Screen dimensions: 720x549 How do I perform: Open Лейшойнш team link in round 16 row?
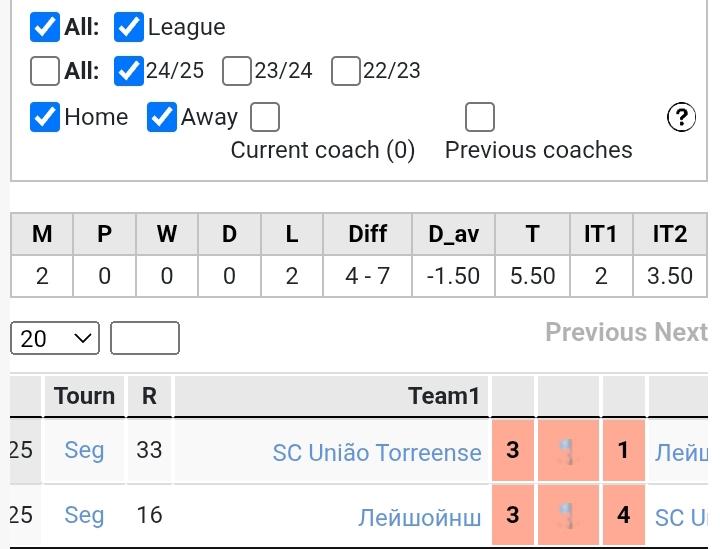pos(420,517)
